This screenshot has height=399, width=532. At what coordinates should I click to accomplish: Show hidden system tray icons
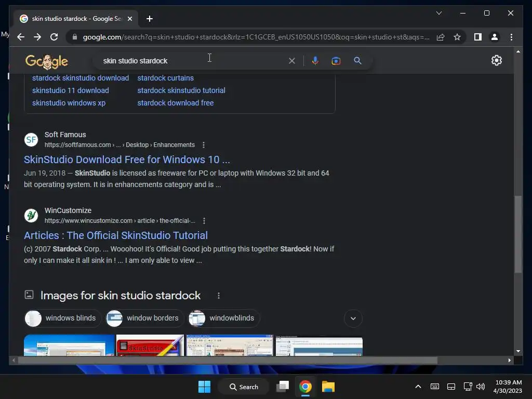pos(418,387)
